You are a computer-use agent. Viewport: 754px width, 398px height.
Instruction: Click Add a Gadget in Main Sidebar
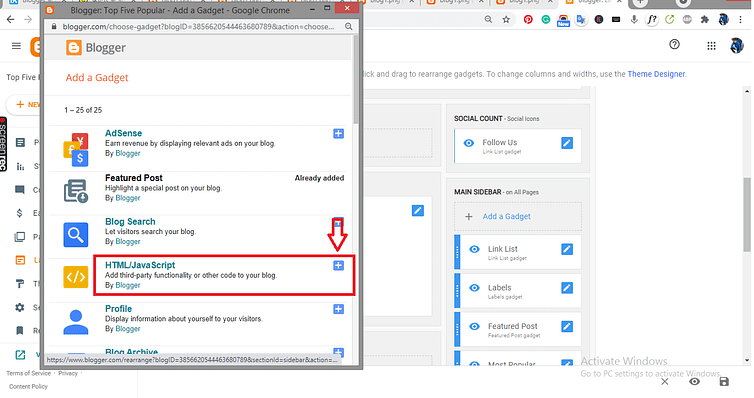tap(518, 216)
